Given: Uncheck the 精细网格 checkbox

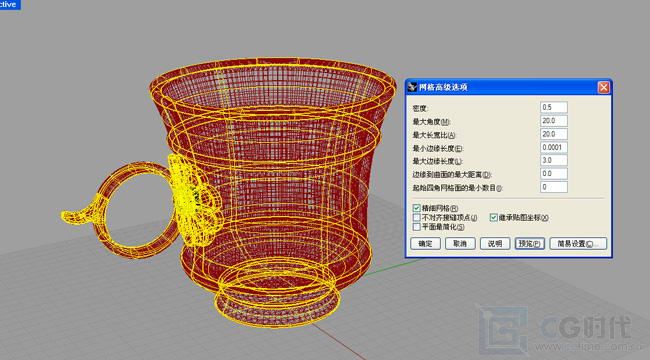Looking at the screenshot, I should pyautogui.click(x=417, y=208).
